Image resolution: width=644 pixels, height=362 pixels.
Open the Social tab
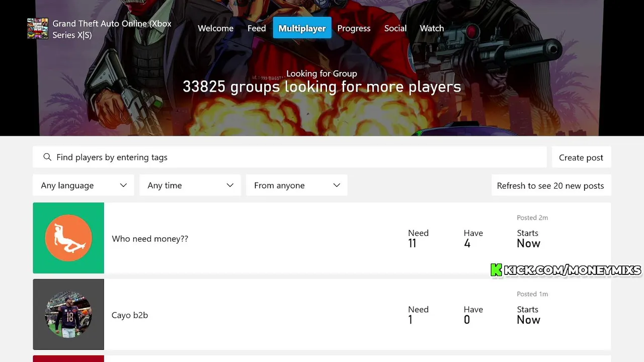395,28
